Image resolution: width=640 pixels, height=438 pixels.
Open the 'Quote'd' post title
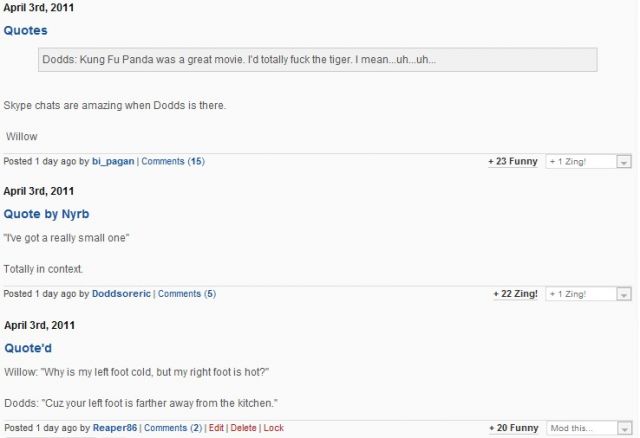[x=28, y=348]
